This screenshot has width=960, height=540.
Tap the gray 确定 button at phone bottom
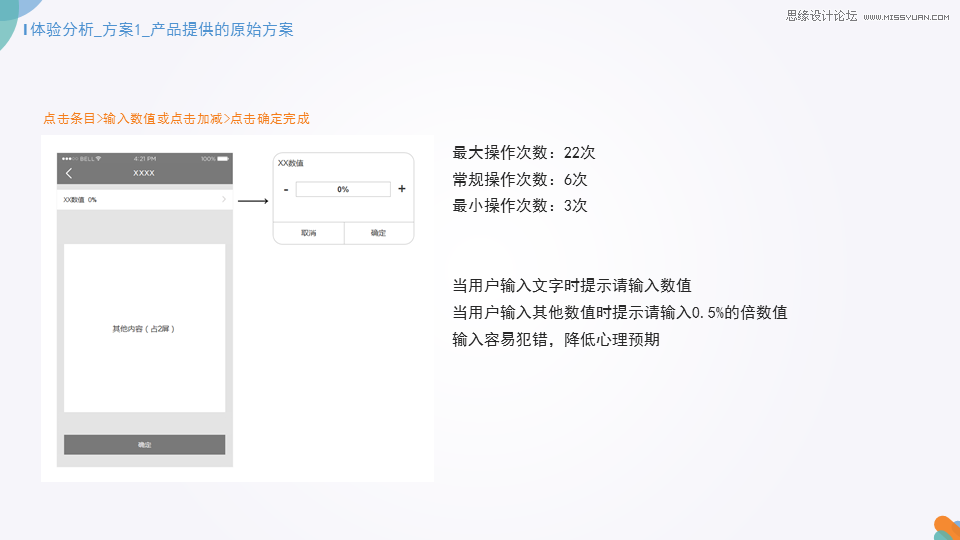144,444
